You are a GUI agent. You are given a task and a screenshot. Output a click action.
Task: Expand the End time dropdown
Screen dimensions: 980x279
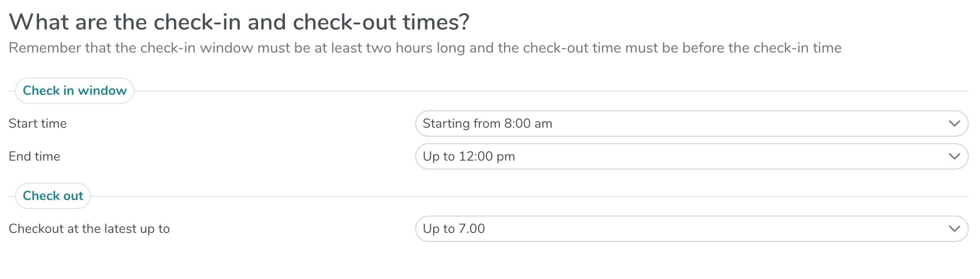point(691,156)
